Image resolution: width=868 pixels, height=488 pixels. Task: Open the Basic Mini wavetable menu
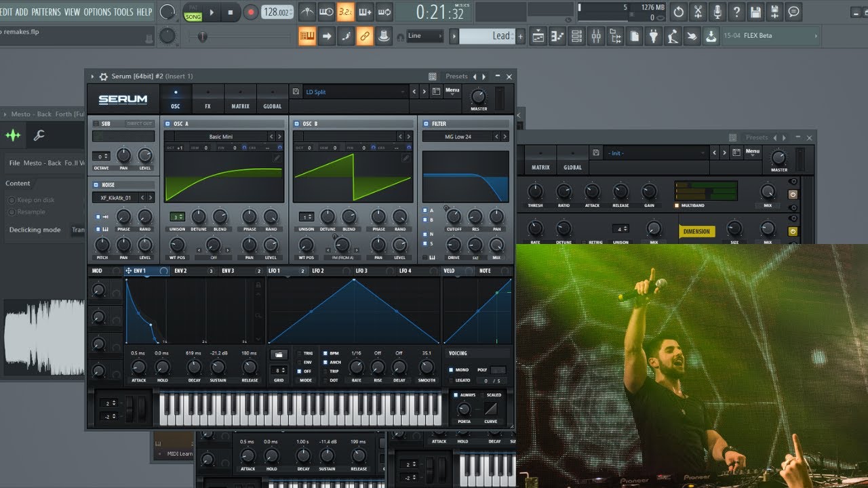[220, 137]
